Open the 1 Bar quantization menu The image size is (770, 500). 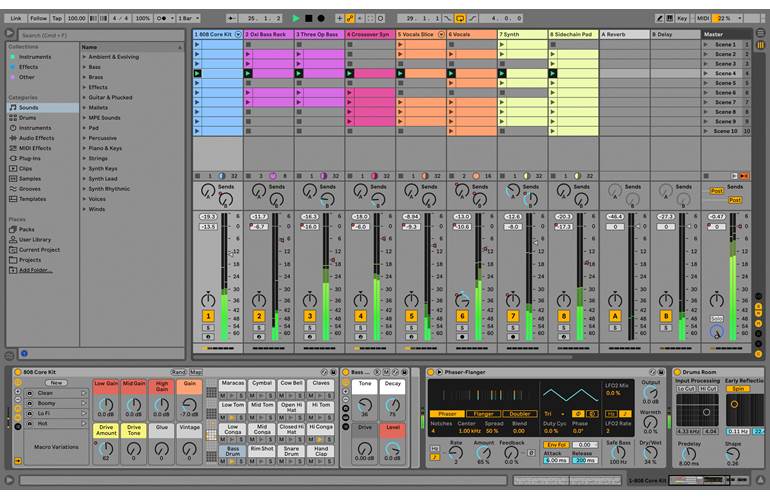coord(189,18)
